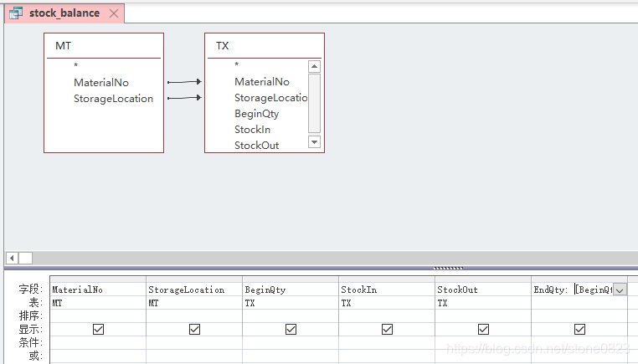Click the TX field list scrollbar thumb
This screenshot has height=364, width=638.
pyautogui.click(x=315, y=103)
